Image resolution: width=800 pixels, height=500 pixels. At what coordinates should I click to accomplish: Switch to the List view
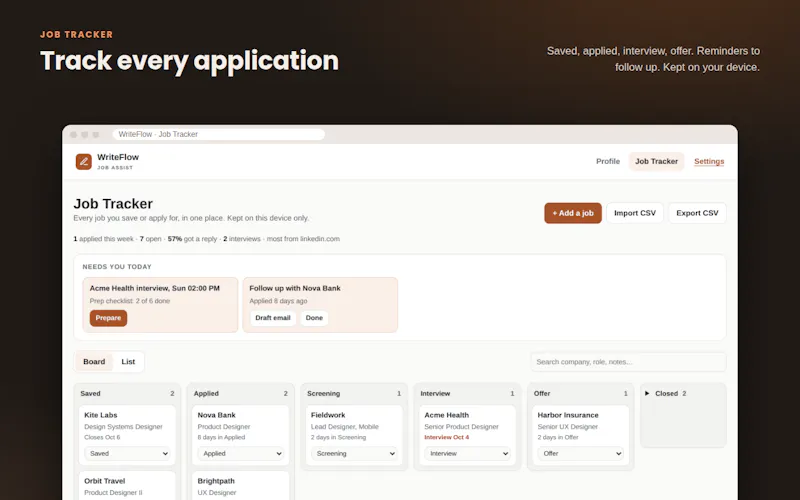coord(128,362)
